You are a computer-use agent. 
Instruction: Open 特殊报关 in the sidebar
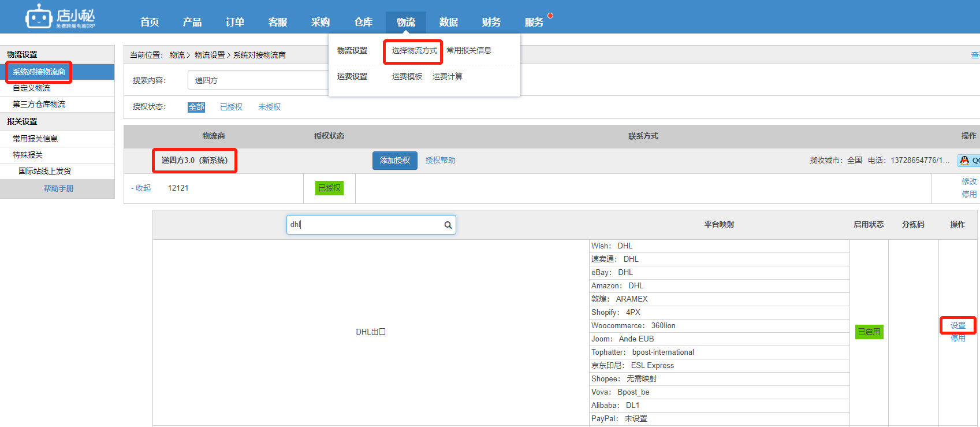pyautogui.click(x=57, y=155)
